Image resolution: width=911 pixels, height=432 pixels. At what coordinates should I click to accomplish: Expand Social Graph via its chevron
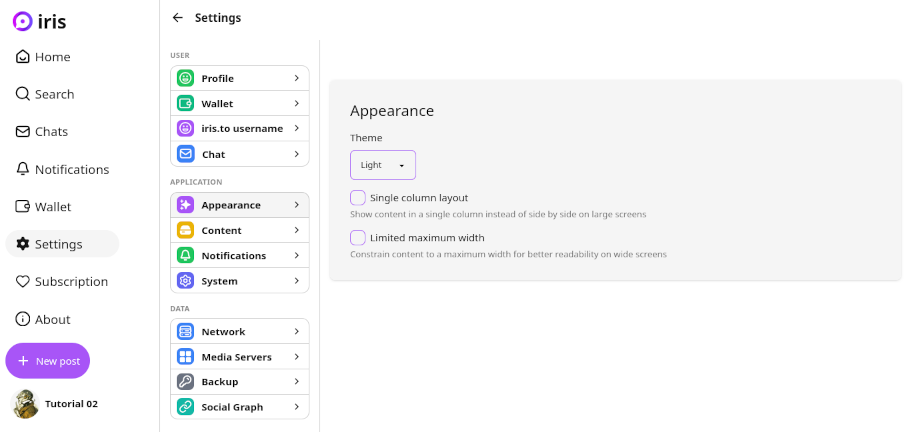tap(297, 407)
